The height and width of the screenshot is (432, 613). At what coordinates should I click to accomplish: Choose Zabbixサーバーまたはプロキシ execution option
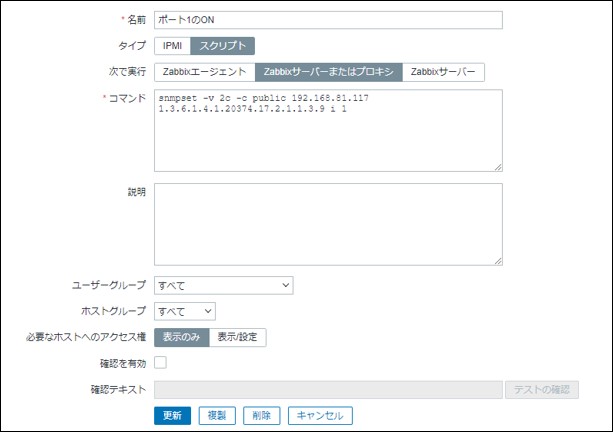[x=328, y=72]
